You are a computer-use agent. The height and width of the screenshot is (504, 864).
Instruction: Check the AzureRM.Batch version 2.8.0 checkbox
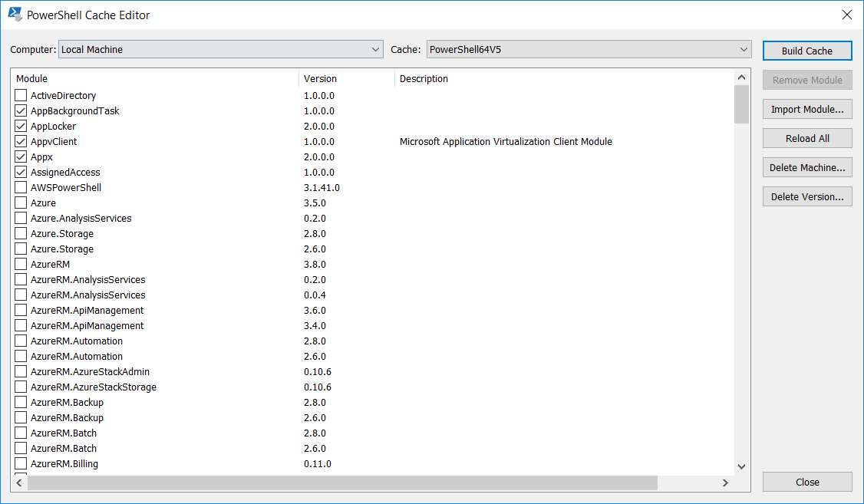21,433
